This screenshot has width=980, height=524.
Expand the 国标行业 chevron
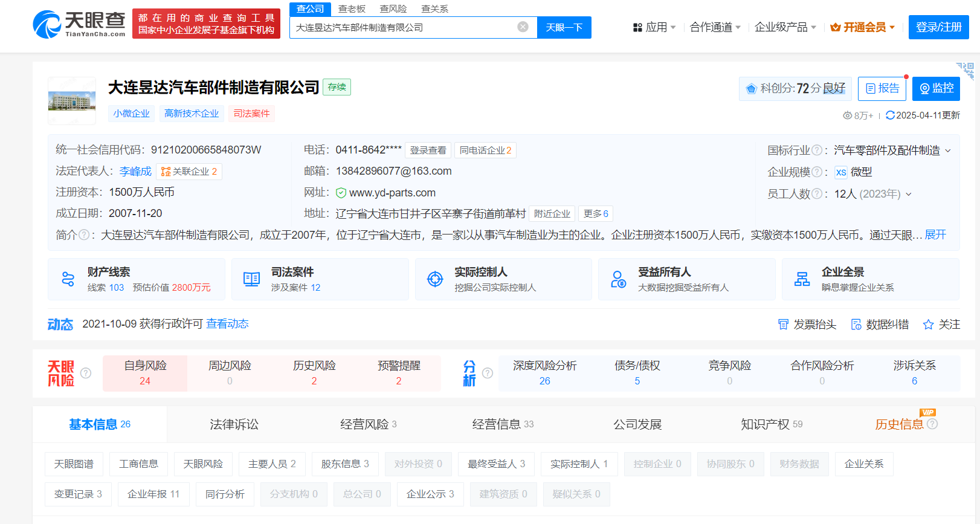(947, 150)
